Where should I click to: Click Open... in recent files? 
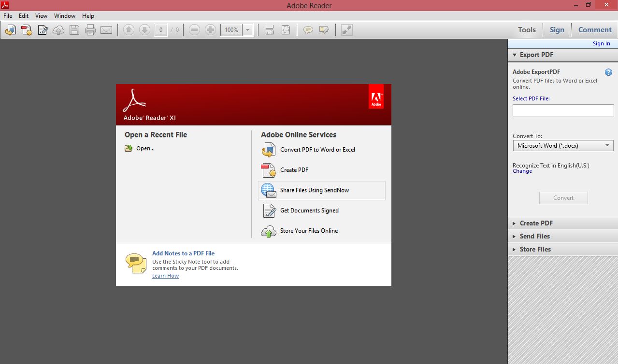coord(145,148)
